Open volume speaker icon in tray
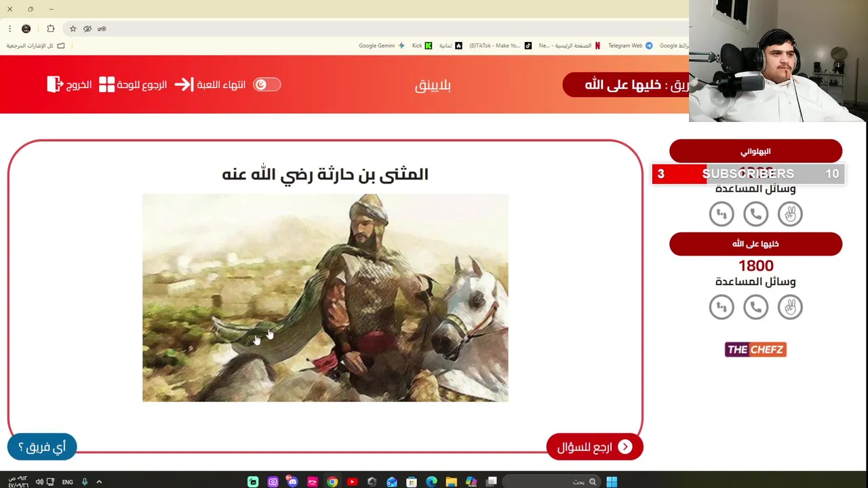The image size is (868, 488). (39, 482)
